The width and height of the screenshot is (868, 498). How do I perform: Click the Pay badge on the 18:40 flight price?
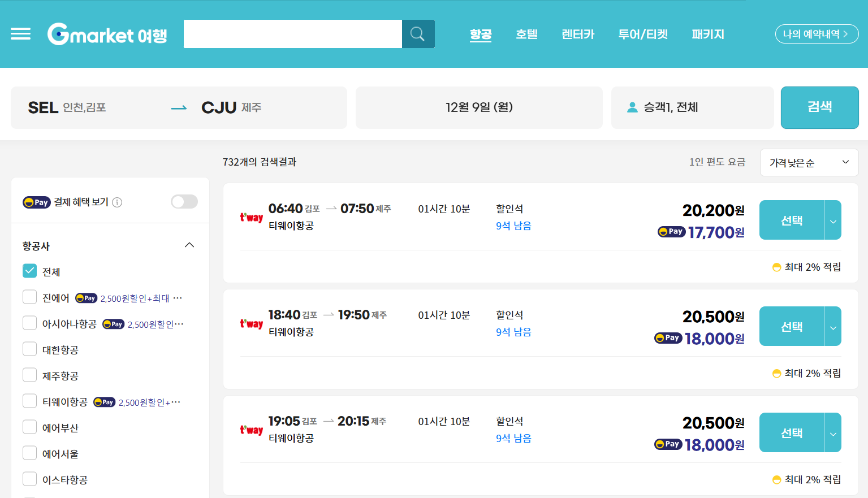[668, 338]
